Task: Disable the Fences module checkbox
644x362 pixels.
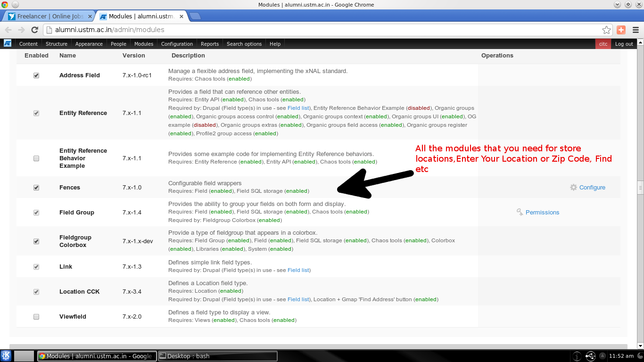Action: [x=36, y=188]
